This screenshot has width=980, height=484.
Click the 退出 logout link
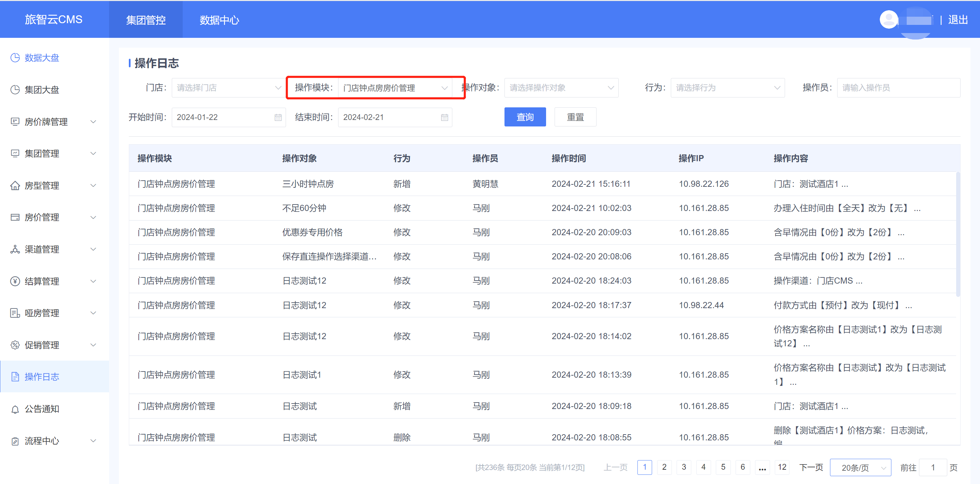[958, 19]
